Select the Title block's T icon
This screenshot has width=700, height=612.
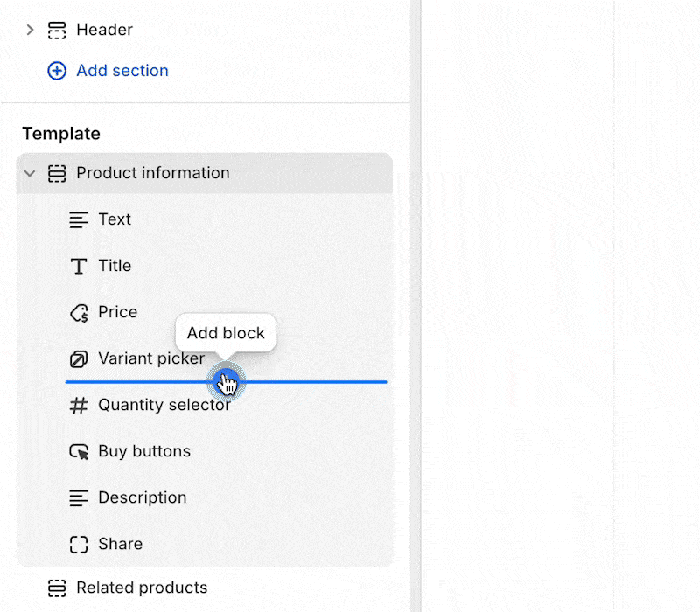[x=79, y=266]
